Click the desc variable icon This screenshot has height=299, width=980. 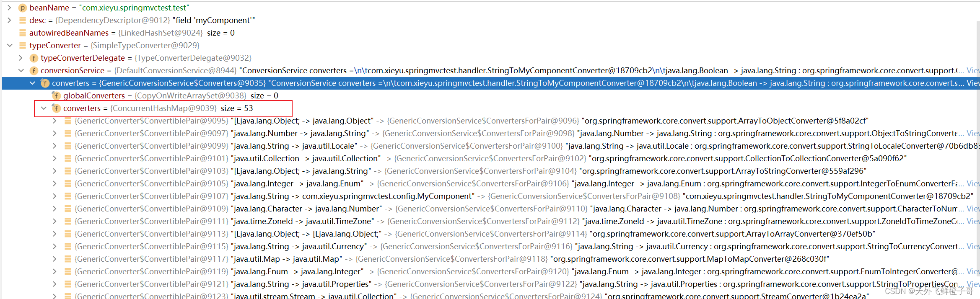(x=23, y=20)
